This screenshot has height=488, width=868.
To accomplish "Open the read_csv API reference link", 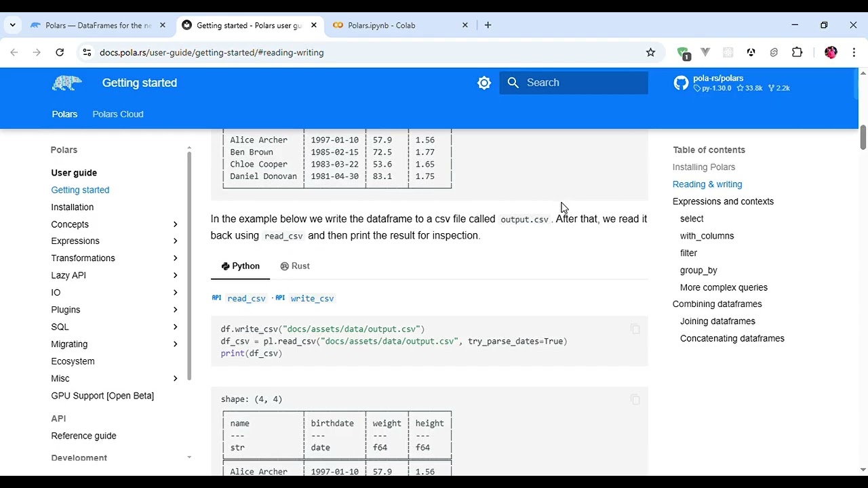I will point(246,298).
